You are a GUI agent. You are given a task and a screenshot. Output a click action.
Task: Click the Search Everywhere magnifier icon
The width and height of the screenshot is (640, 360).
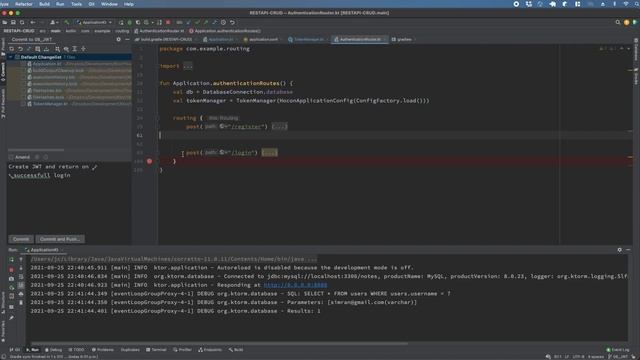tap(618, 22)
